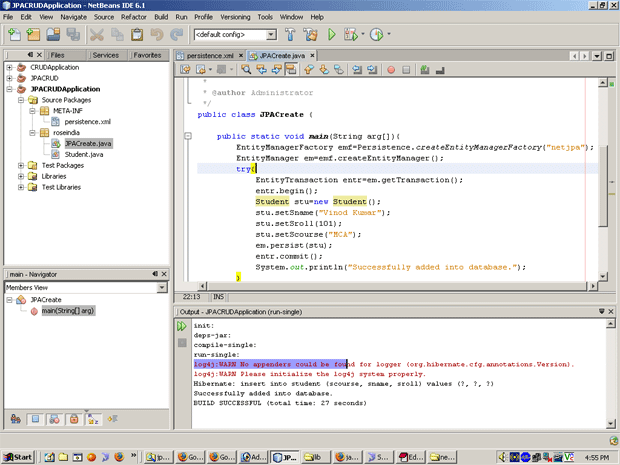Viewport: 620px width, 465px height.
Task: Toggle highlight search in editor toolbar
Action: pos(291,70)
